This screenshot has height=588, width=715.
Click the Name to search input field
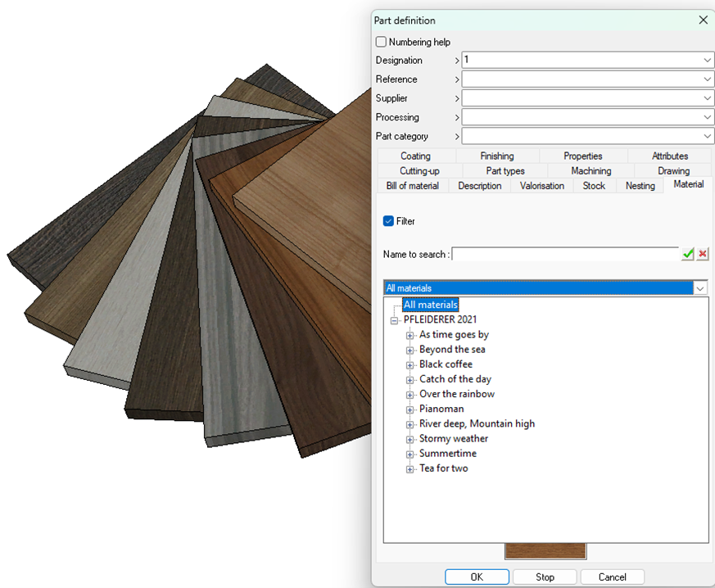[x=565, y=255]
